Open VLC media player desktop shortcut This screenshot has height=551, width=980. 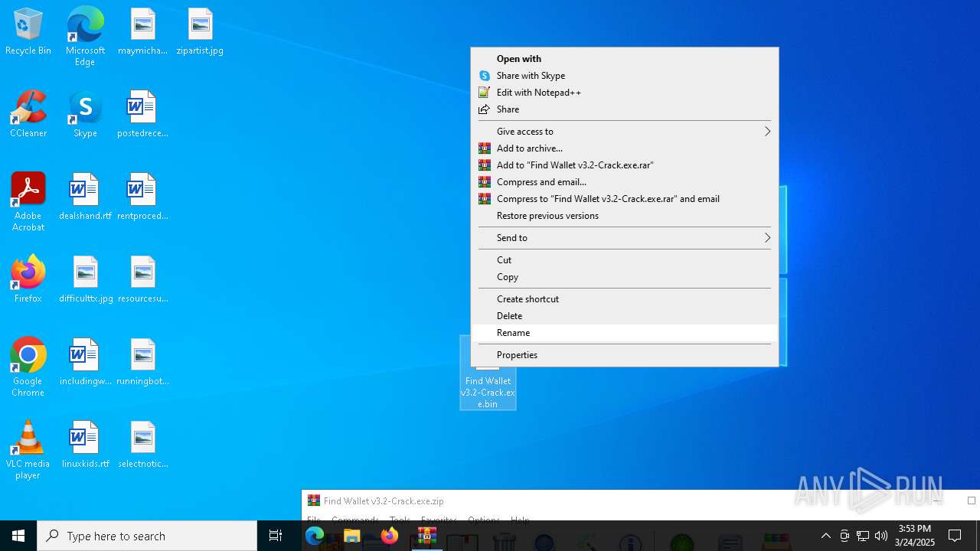(28, 450)
